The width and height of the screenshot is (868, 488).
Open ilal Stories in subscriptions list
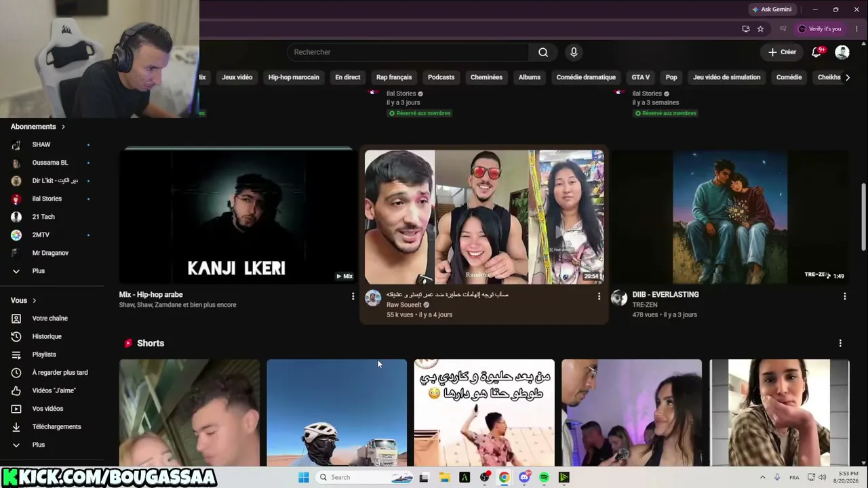46,199
